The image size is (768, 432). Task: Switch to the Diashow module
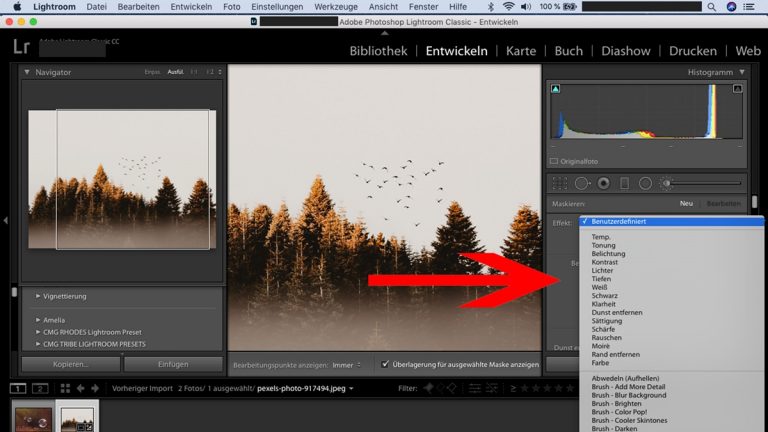625,51
